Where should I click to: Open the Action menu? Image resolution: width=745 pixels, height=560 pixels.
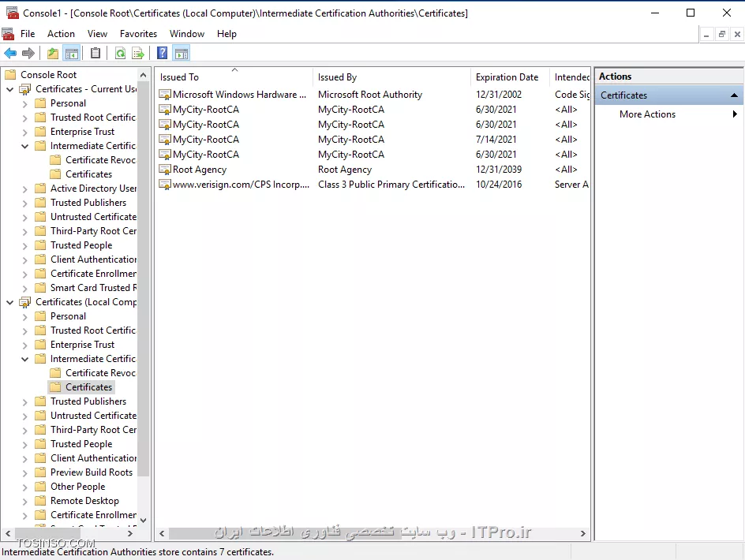click(x=61, y=34)
